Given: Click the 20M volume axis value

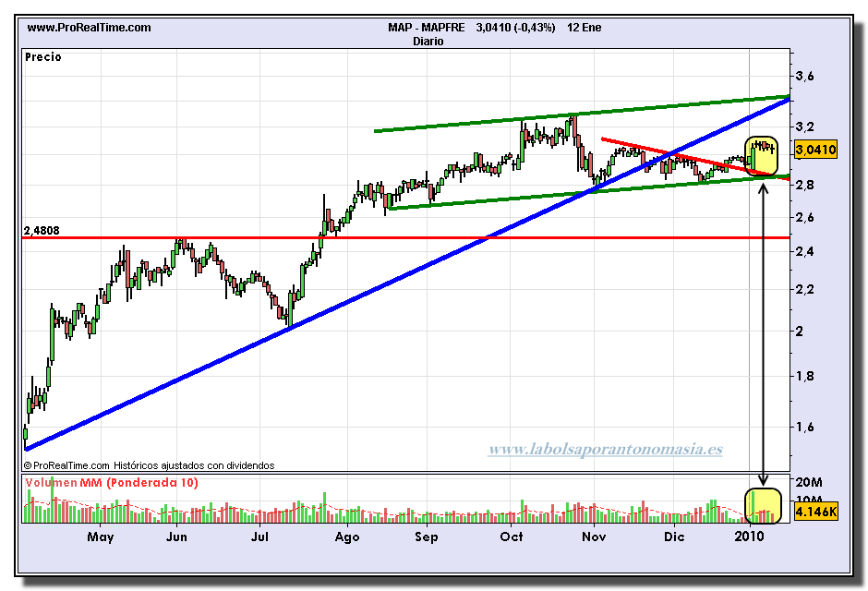Looking at the screenshot, I should tap(809, 483).
